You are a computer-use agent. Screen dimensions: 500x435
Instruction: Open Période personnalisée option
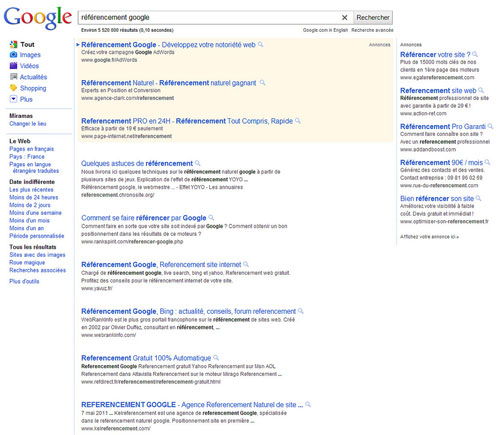pyautogui.click(x=37, y=236)
